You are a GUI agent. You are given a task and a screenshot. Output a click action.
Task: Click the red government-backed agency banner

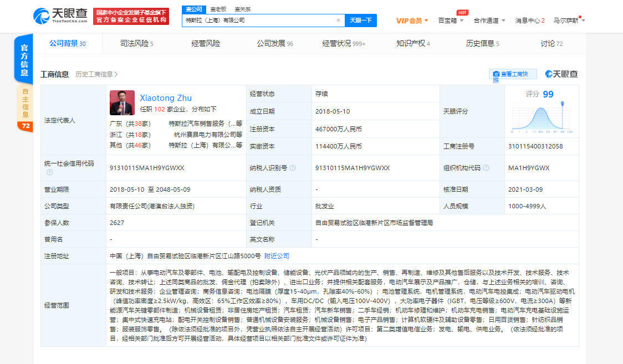pos(131,16)
